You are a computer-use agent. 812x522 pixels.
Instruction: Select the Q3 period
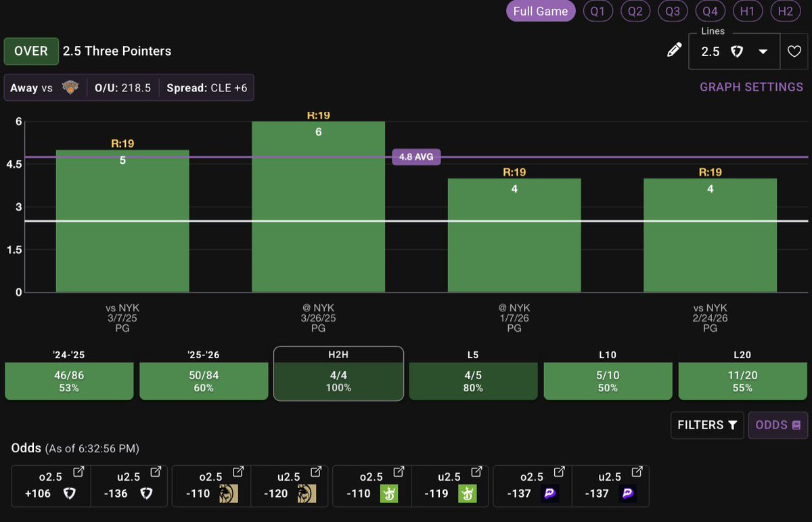tap(673, 11)
